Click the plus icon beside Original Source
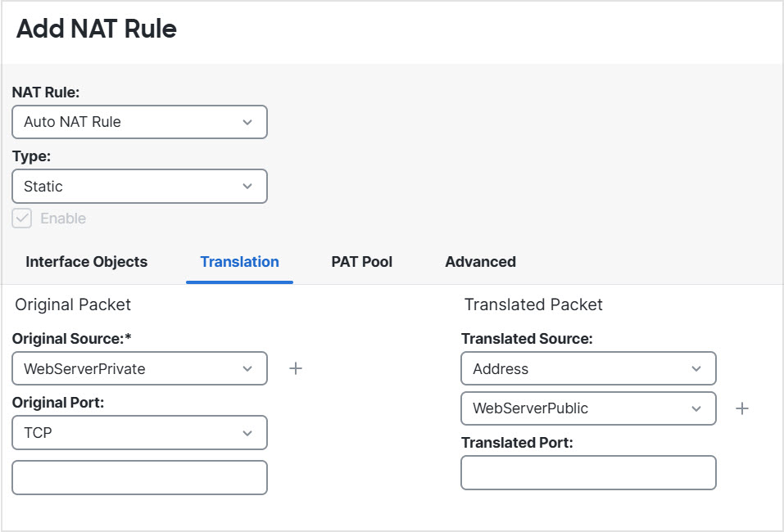Image resolution: width=784 pixels, height=532 pixels. click(296, 369)
